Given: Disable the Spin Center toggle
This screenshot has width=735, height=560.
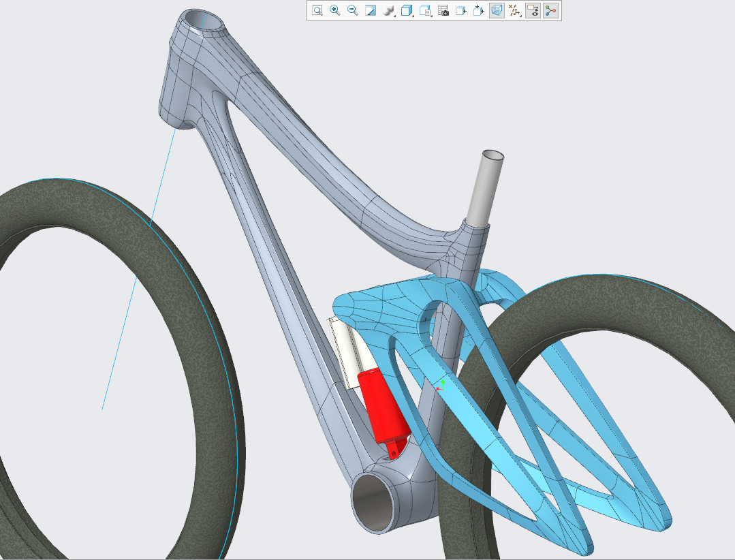Looking at the screenshot, I should tap(550, 10).
